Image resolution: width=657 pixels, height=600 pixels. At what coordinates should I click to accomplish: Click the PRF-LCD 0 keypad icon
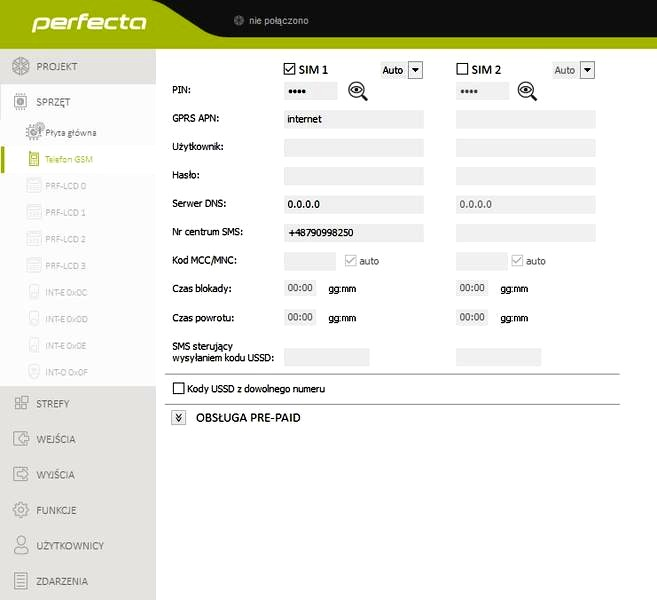(x=34, y=186)
